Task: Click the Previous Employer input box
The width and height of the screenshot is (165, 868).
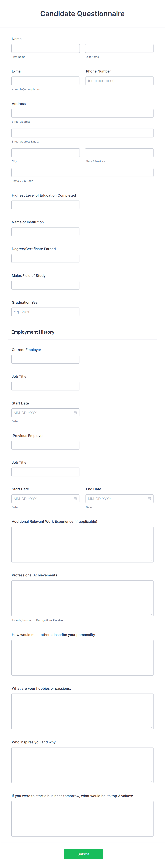Action: 46,445
